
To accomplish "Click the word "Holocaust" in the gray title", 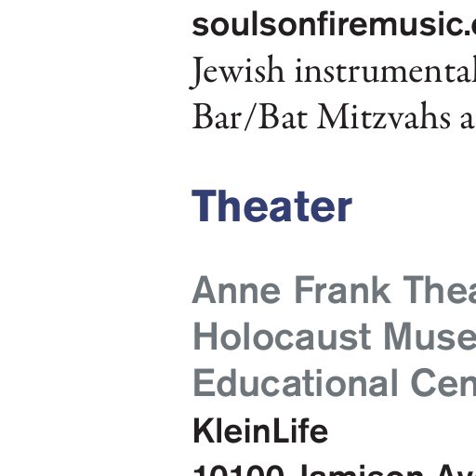I will (282, 337).
